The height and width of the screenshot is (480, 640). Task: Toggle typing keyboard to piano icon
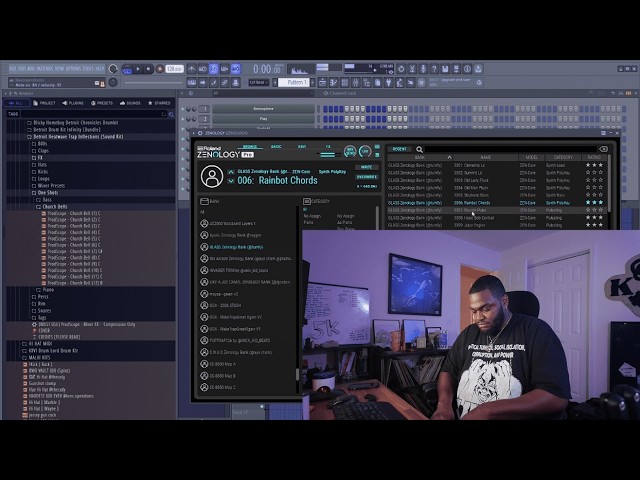(x=191, y=82)
